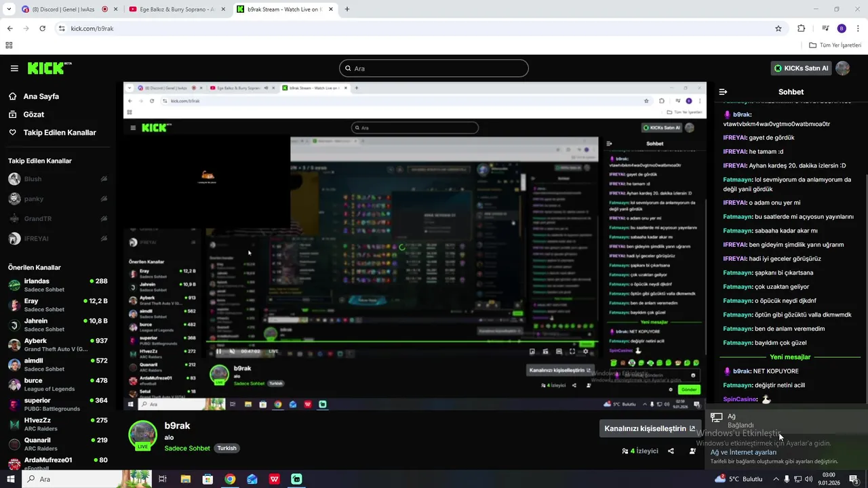
Task: Open Task View on the taskbar
Action: (163, 479)
